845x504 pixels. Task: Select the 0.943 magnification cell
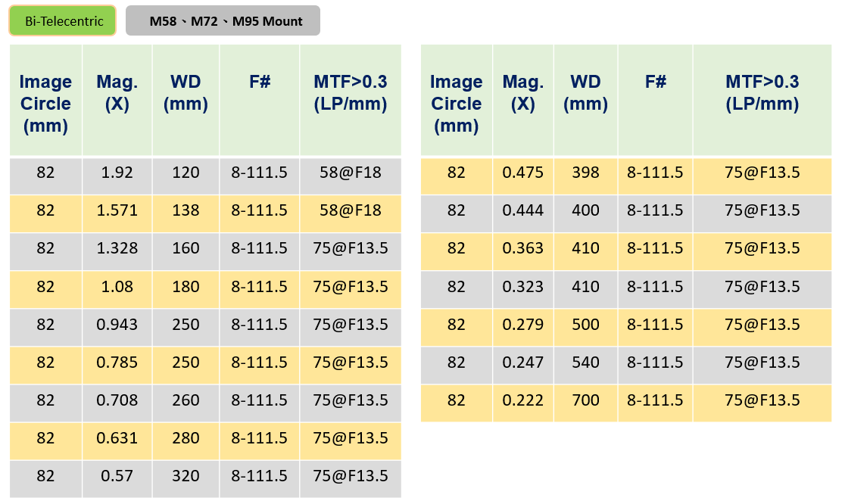[117, 325]
